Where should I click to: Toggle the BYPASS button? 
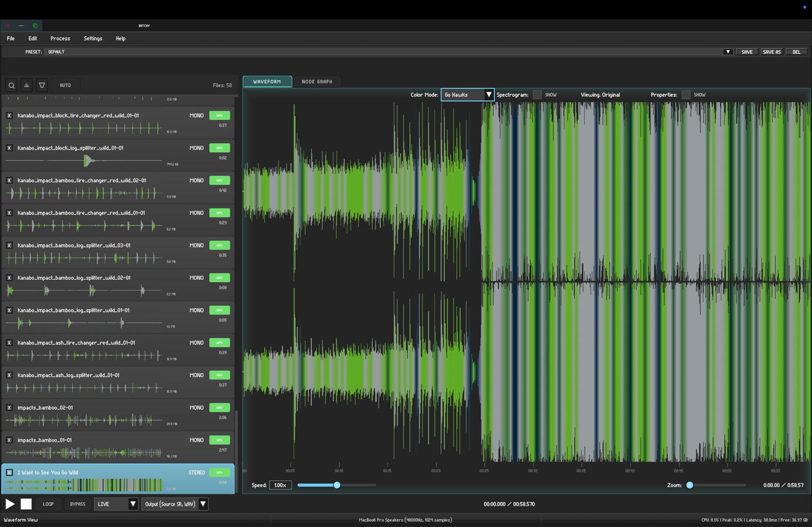[77, 504]
